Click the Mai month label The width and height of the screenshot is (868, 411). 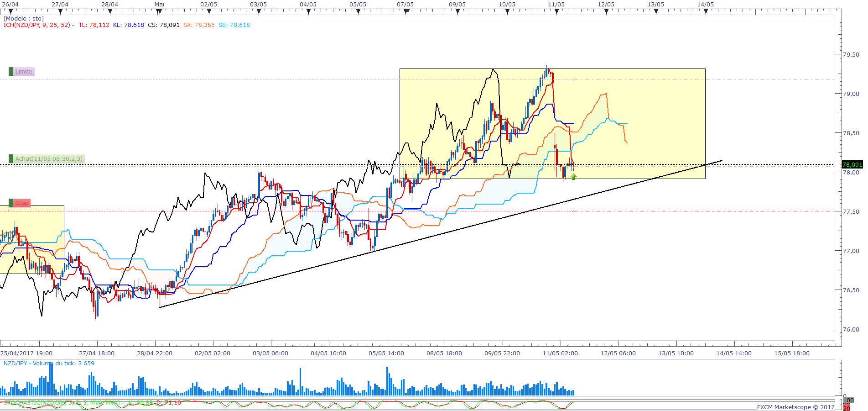(159, 5)
